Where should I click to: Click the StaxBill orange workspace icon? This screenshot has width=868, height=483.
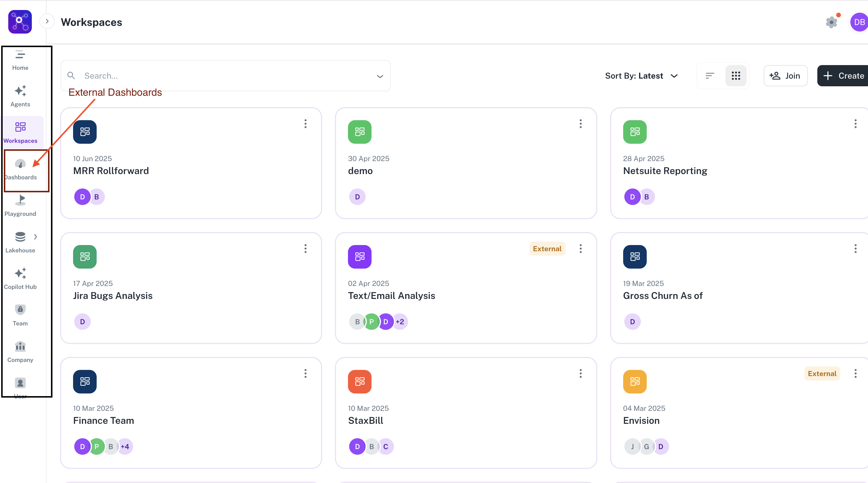pos(360,382)
